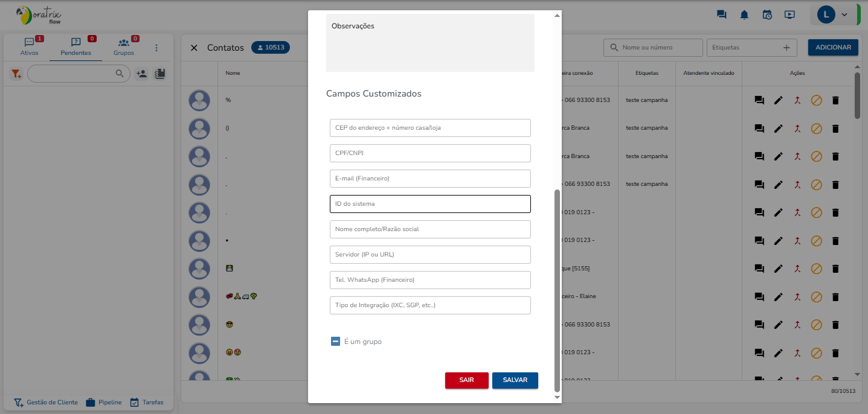Click the notifications bell icon
Viewport: 868px width, 414px height.
click(744, 15)
